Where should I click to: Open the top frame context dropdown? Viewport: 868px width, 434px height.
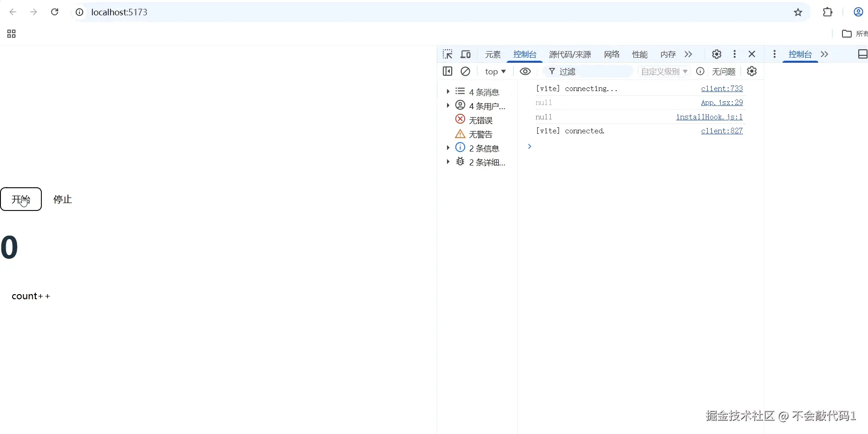point(495,71)
